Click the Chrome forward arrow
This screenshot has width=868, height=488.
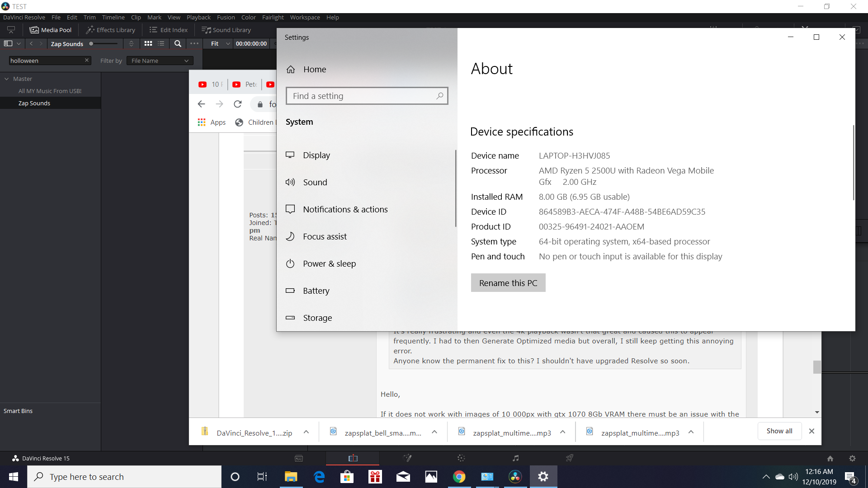(219, 104)
